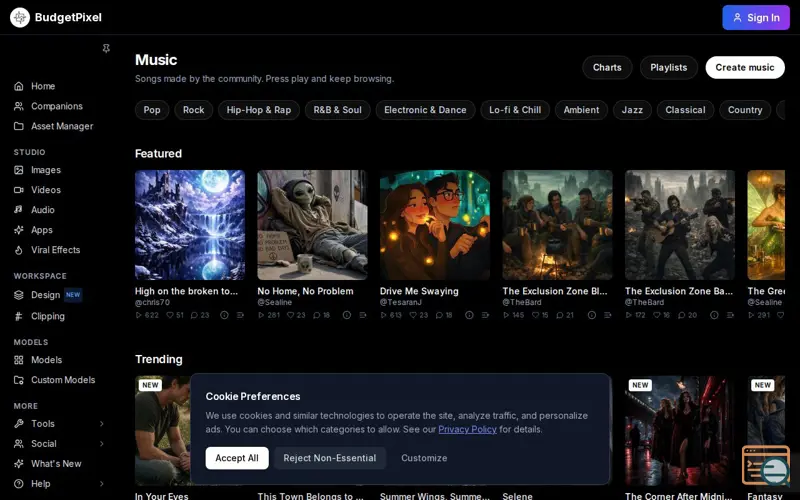Open Drive Me Swaying cover art
Viewport: 800px width, 500px height.
[x=435, y=225]
